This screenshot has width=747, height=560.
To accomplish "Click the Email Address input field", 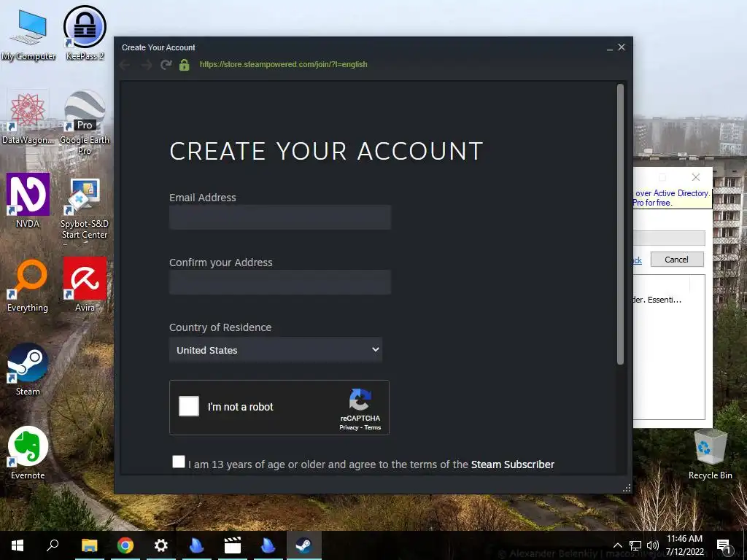I will pos(280,217).
